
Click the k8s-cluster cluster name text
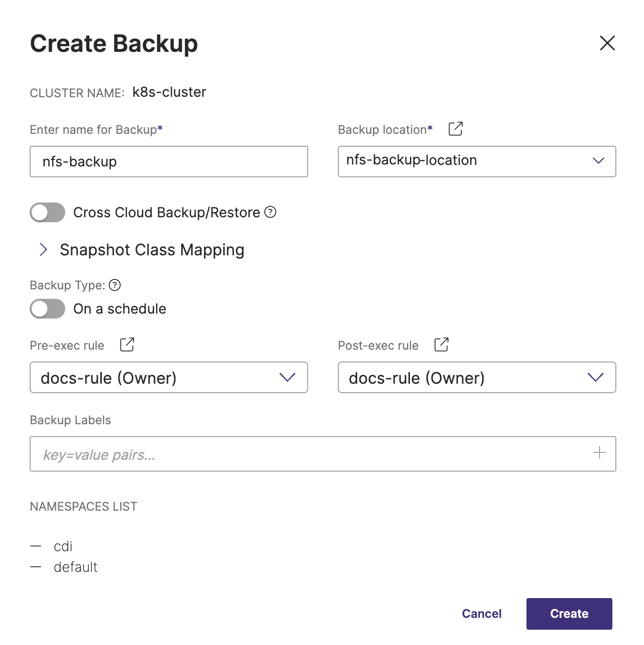(169, 92)
